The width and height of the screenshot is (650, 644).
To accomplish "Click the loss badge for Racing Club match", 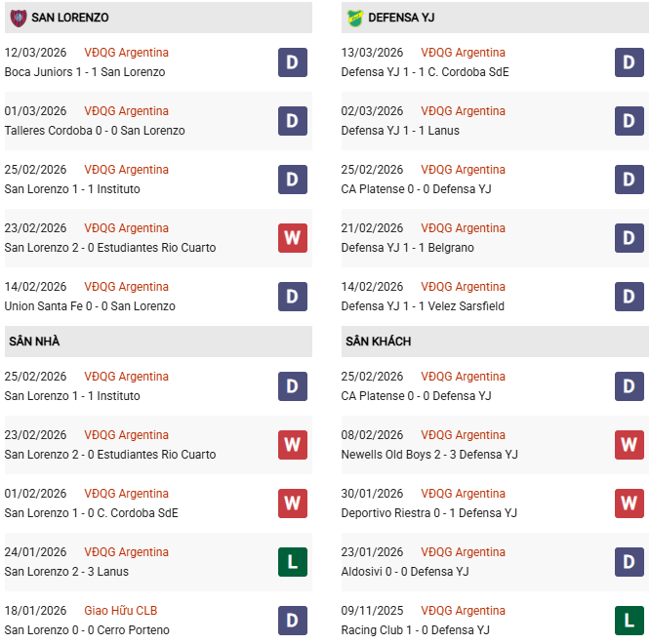I will tap(630, 621).
